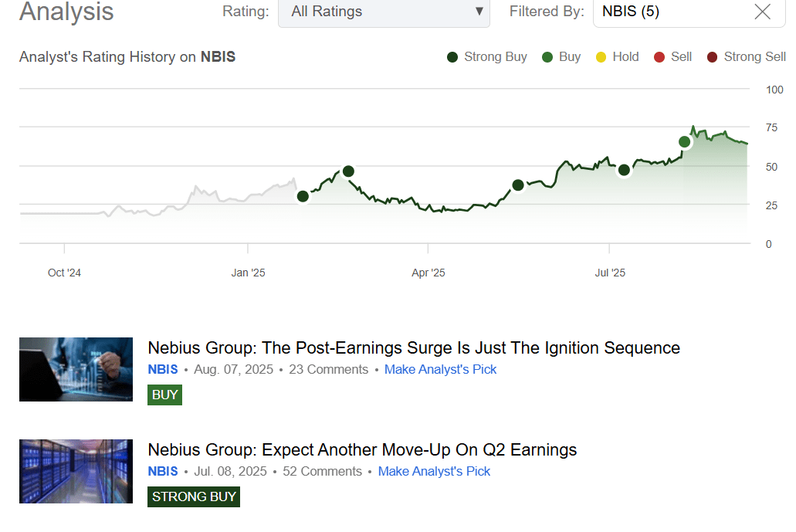The width and height of the screenshot is (796, 532).
Task: Toggle the Strong Buy legend entry
Action: pos(487,57)
